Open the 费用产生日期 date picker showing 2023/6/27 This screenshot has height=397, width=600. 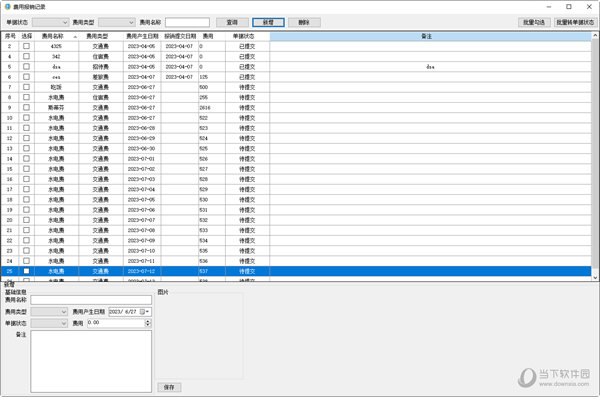130,312
